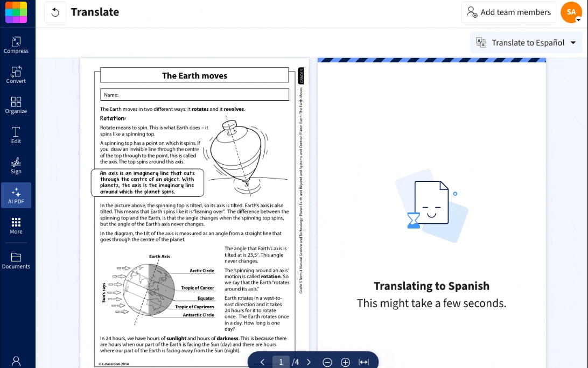Click the Smallpdf logo
The width and height of the screenshot is (588, 368).
[17, 12]
